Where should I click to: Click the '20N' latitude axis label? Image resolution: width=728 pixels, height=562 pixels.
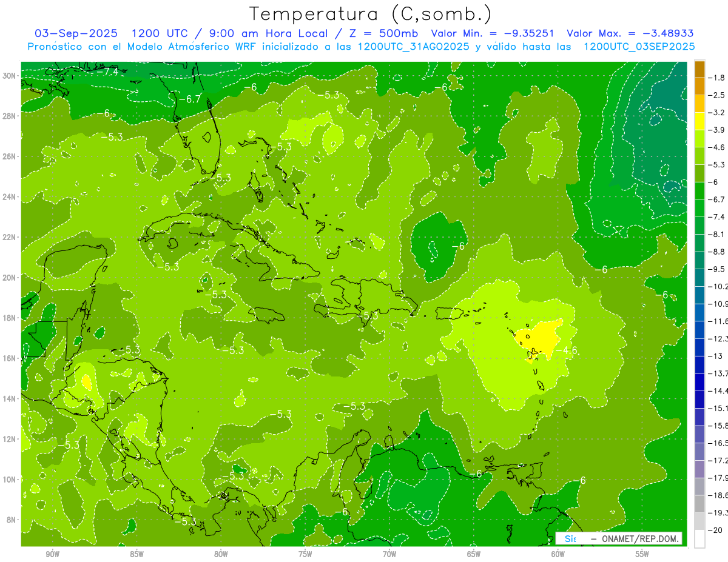(9, 278)
